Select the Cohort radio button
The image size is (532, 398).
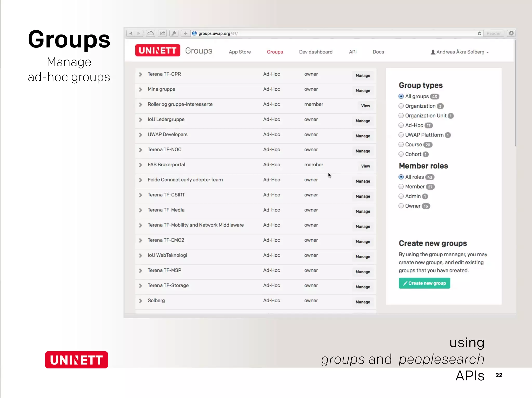click(x=401, y=154)
